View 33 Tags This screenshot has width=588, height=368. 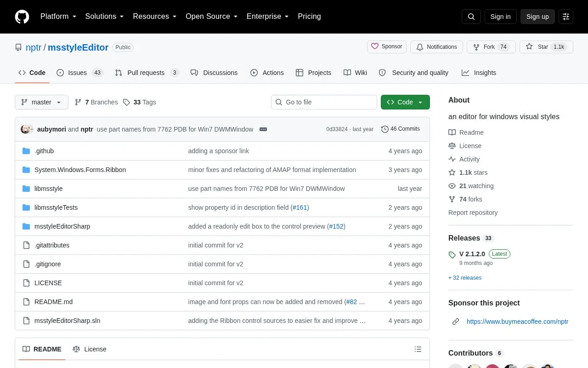point(140,102)
